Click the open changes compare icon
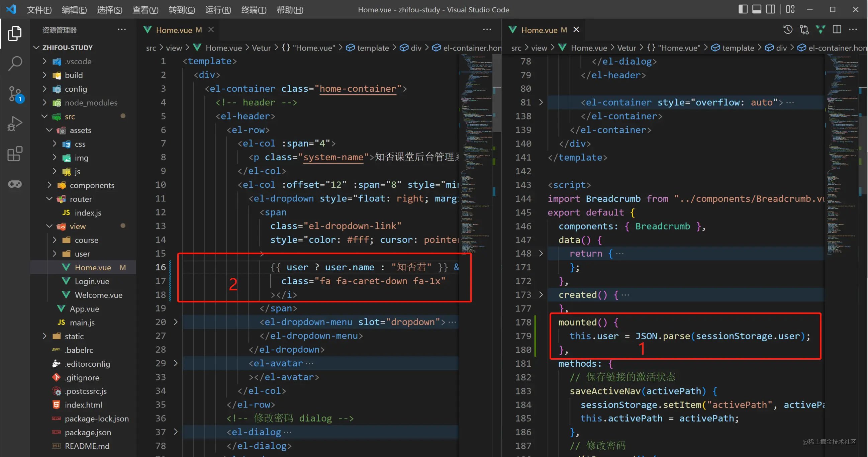Viewport: 868px width, 457px height. pos(804,30)
